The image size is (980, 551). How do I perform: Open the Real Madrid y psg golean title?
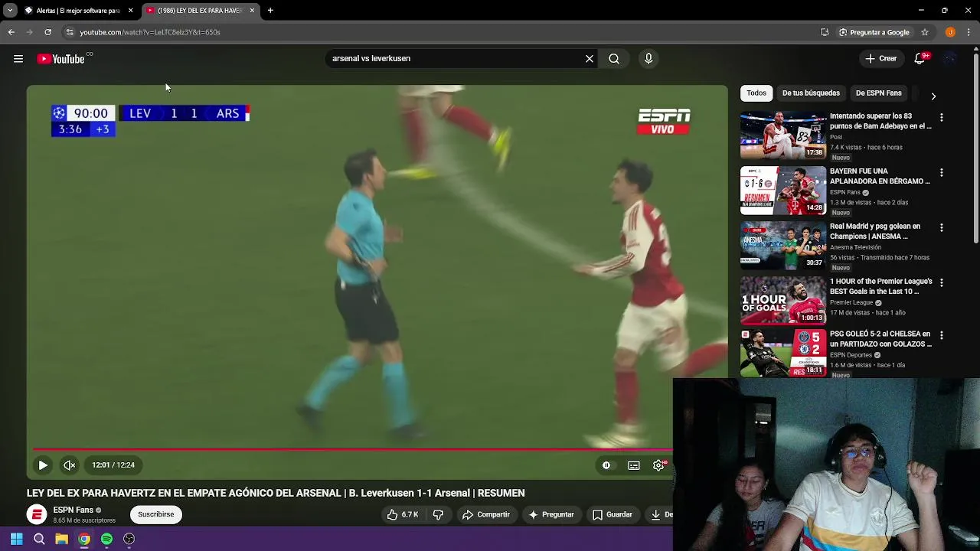(x=875, y=231)
